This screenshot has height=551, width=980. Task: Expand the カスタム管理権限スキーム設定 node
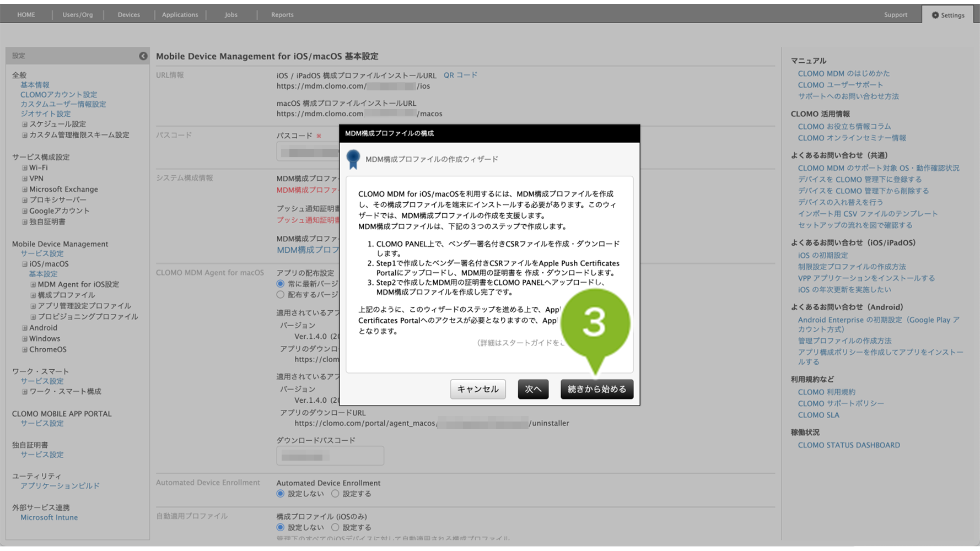click(x=24, y=135)
